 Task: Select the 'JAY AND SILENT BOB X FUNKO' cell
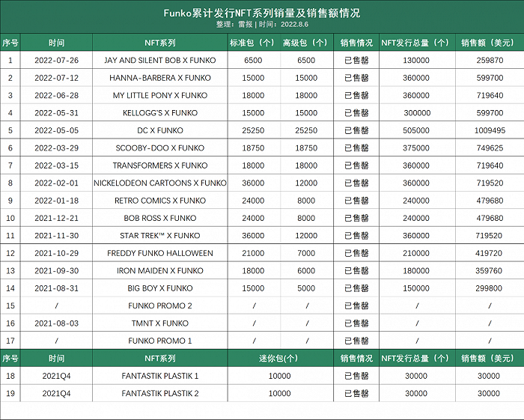coord(160,60)
